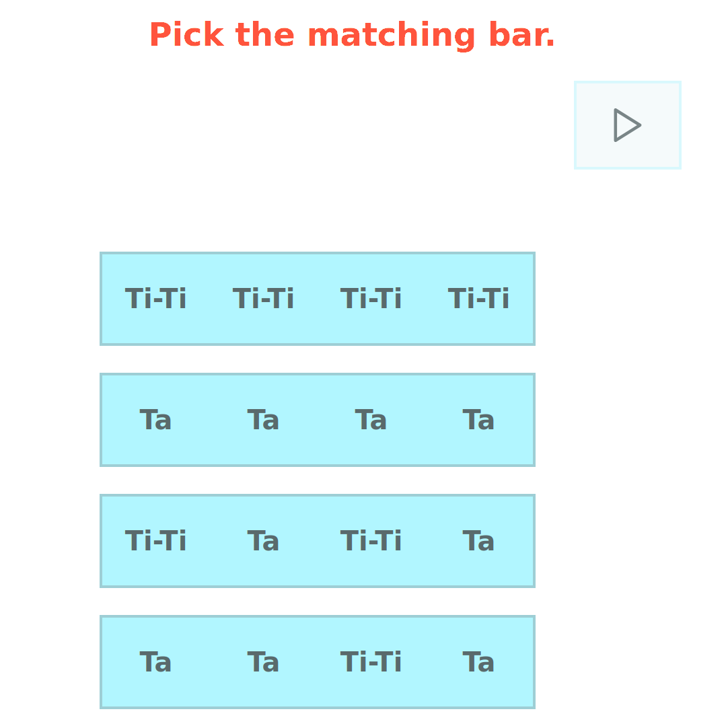Click the 'Pick the matching bar.' heading
Image resolution: width=728 pixels, height=728 pixels.
(x=352, y=35)
